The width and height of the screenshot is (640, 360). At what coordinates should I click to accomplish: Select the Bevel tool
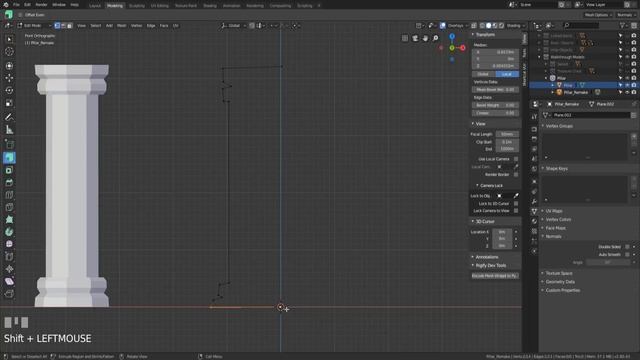tap(9, 182)
